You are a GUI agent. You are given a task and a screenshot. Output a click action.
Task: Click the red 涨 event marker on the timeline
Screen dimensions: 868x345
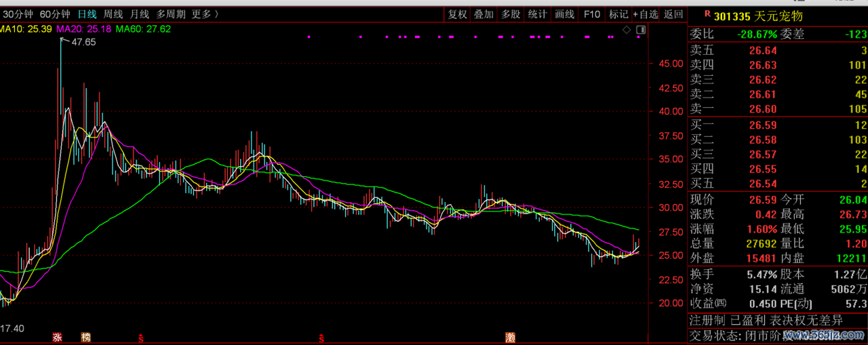(58, 337)
